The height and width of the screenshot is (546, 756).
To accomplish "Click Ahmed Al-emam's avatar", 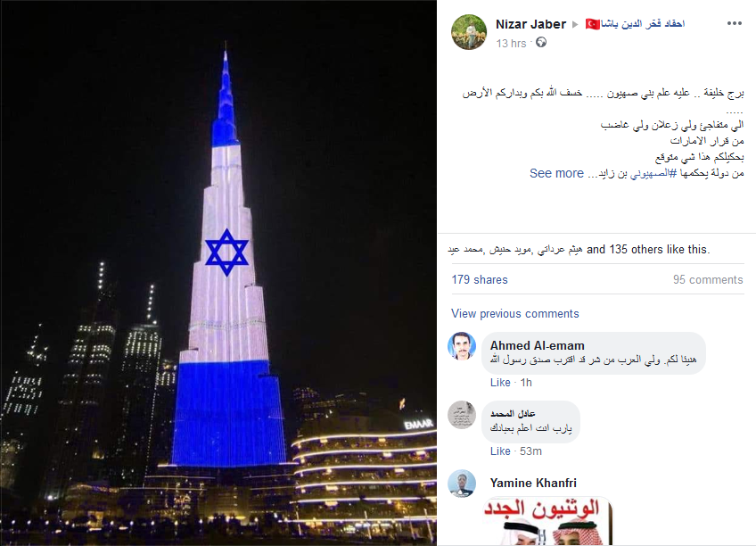I will tap(462, 346).
